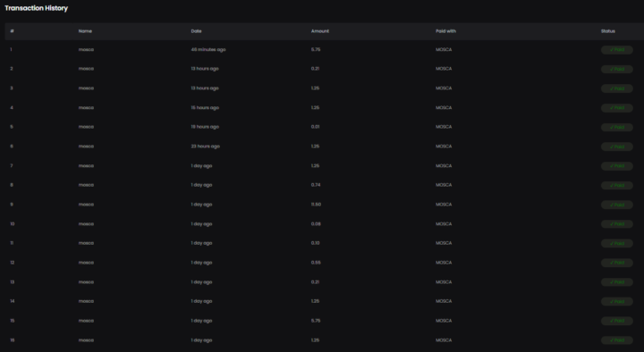This screenshot has height=352, width=644.
Task: Click the Transaction History heading
Action: pyautogui.click(x=36, y=8)
